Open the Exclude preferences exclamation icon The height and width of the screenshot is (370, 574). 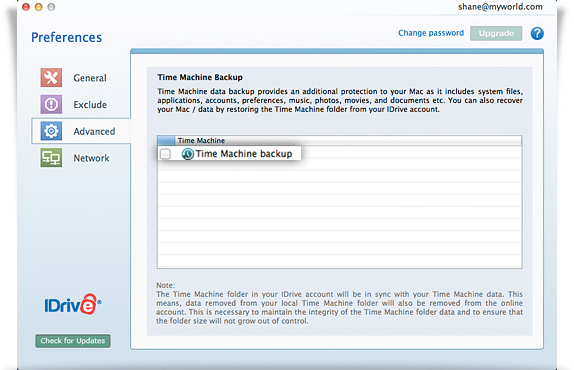coord(51,104)
